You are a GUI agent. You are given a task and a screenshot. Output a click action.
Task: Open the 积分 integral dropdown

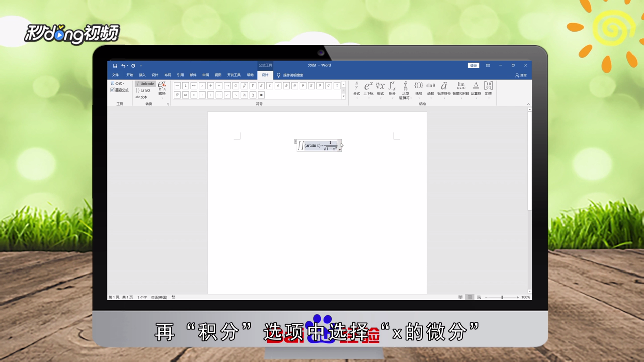pyautogui.click(x=392, y=89)
